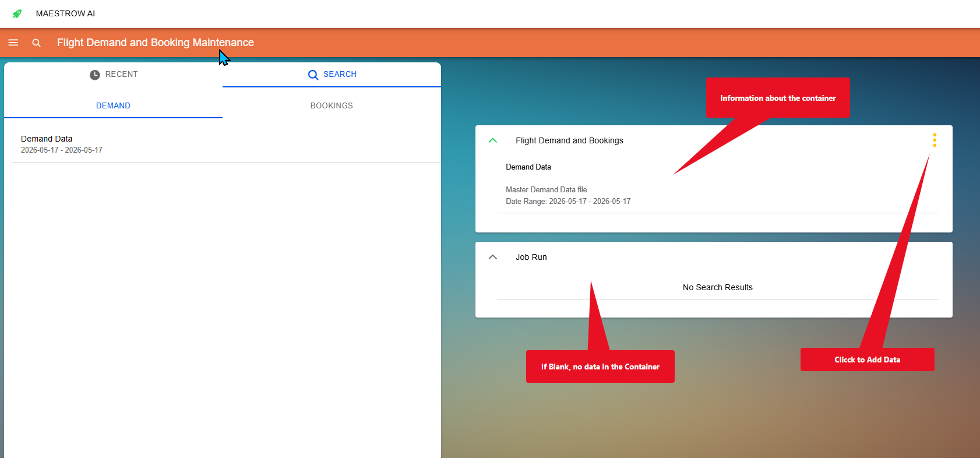The height and width of the screenshot is (458, 980).
Task: Click the MAESTROW AI app title
Action: [65, 13]
